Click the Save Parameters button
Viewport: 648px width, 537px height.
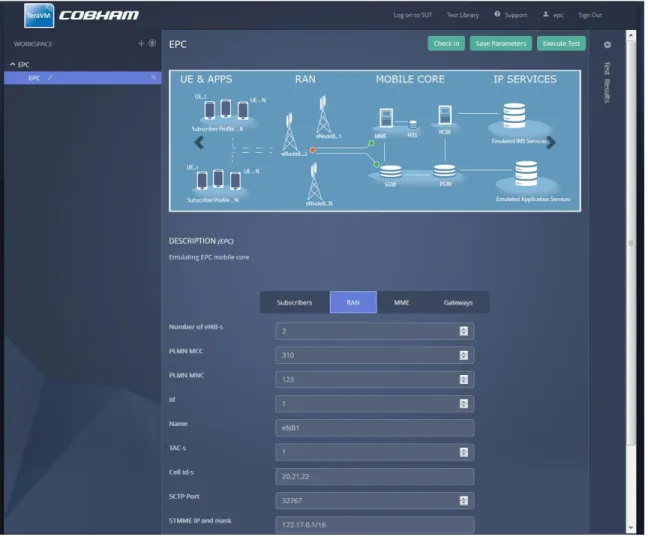coord(500,43)
